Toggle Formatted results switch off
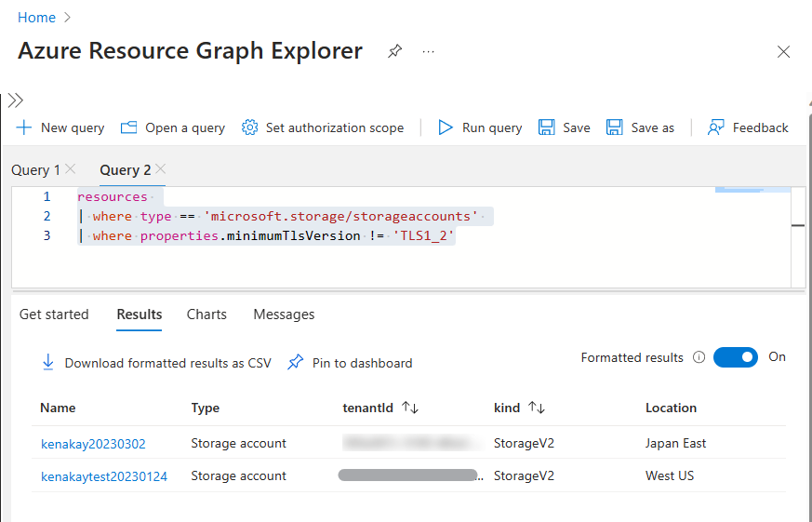 (x=736, y=357)
